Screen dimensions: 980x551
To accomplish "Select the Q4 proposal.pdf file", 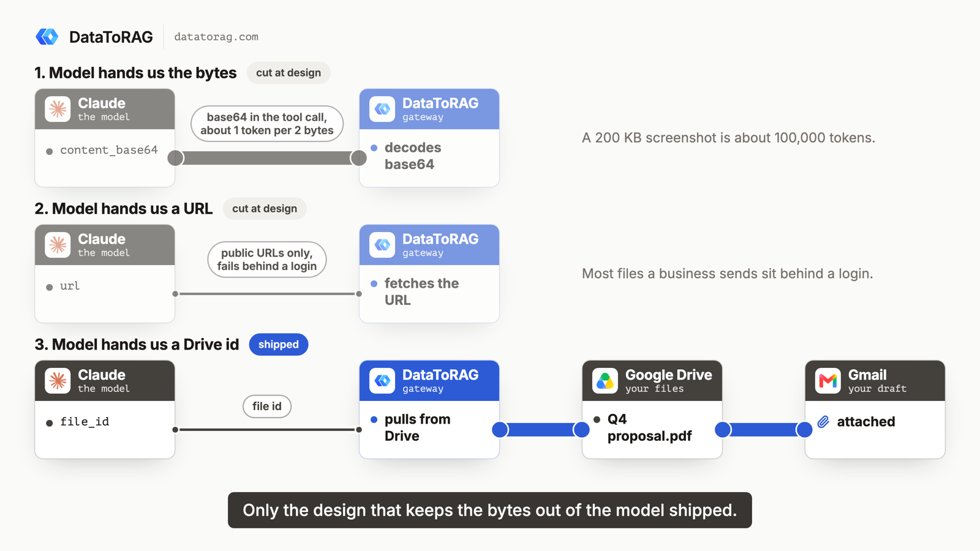I will (649, 428).
